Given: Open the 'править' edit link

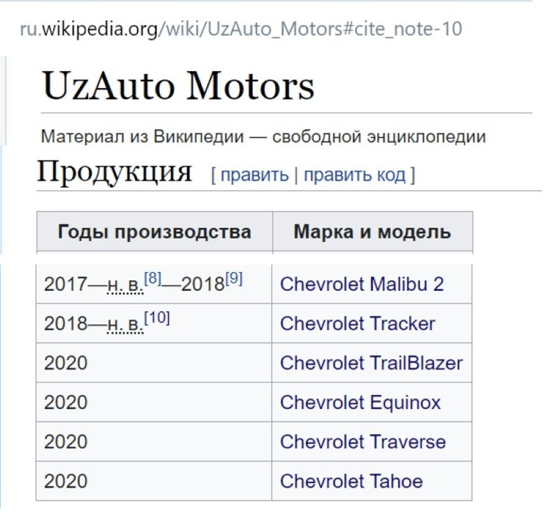Looking at the screenshot, I should pyautogui.click(x=254, y=175).
